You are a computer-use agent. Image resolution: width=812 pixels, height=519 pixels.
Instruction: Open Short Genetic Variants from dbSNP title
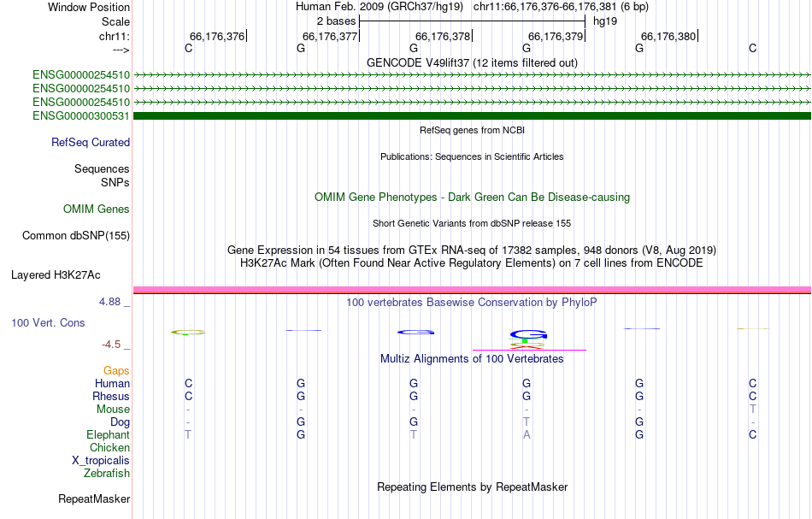(x=472, y=223)
